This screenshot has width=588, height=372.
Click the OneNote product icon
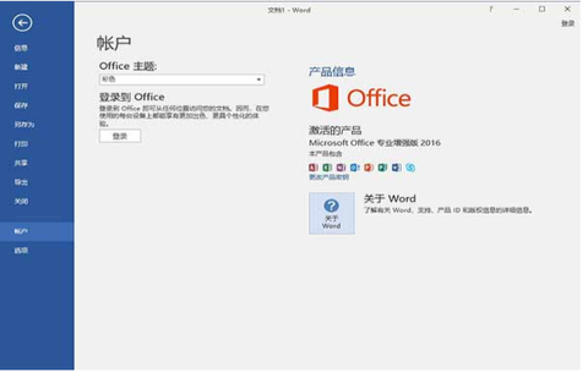[341, 168]
